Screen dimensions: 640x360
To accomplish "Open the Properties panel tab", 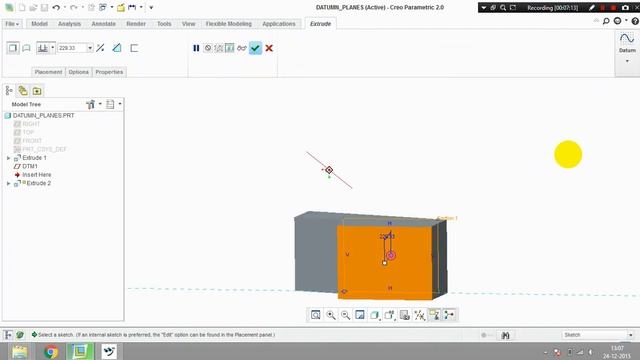I will click(x=109, y=72).
